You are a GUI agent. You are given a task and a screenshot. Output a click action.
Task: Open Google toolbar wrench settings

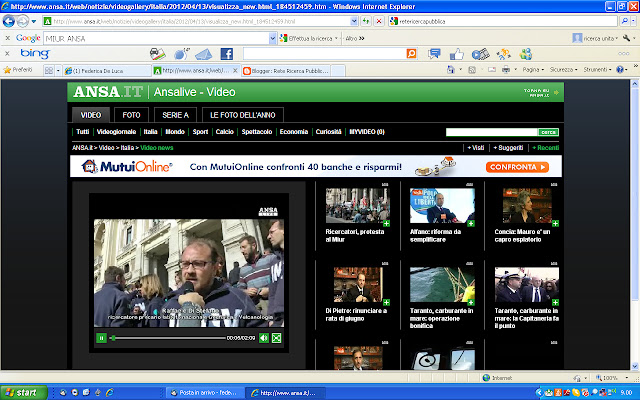pyautogui.click(x=627, y=38)
